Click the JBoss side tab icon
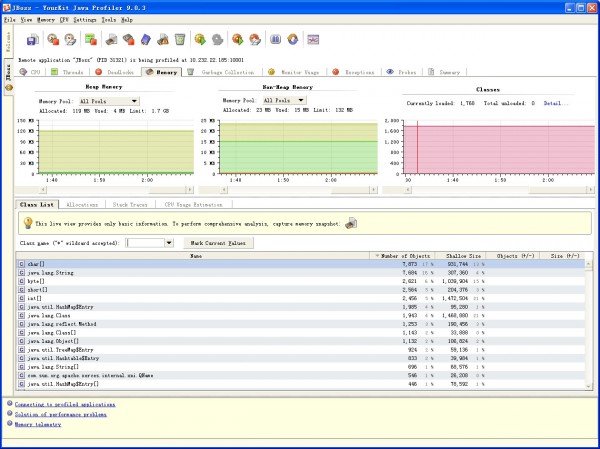This screenshot has width=600, height=449. [9, 88]
